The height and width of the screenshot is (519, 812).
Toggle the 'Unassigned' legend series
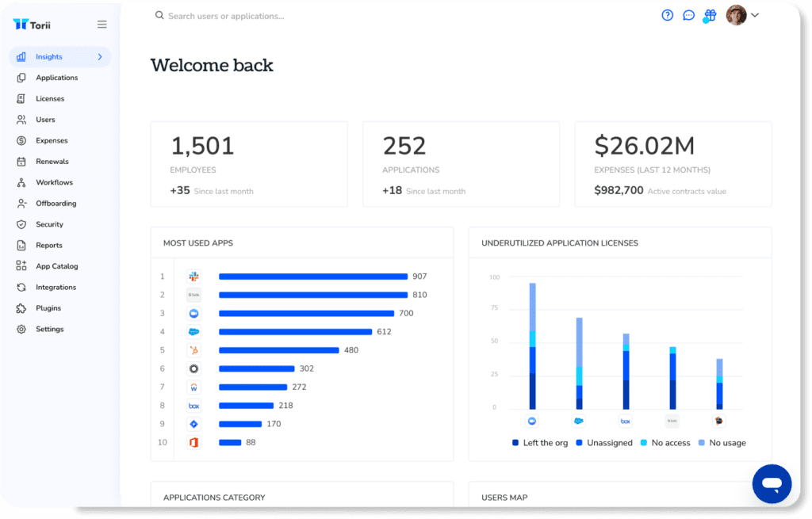[603, 443]
